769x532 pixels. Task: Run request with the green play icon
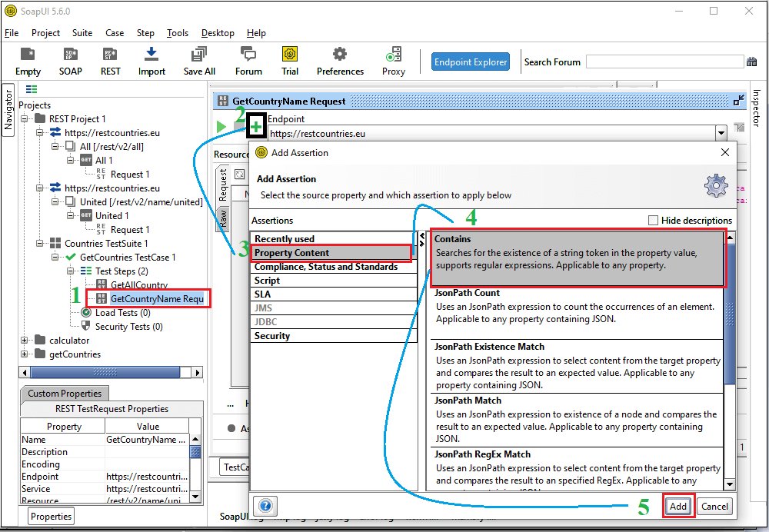click(x=221, y=127)
